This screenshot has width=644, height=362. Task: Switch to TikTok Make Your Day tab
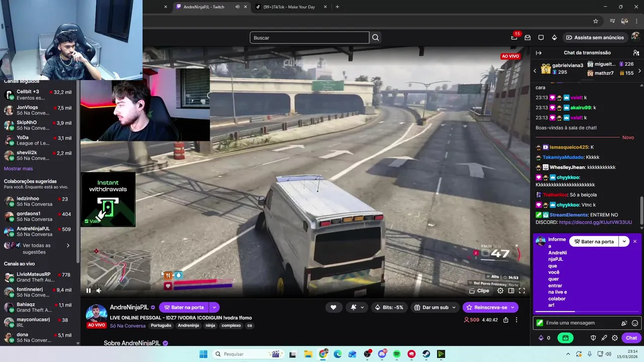pyautogui.click(x=289, y=7)
